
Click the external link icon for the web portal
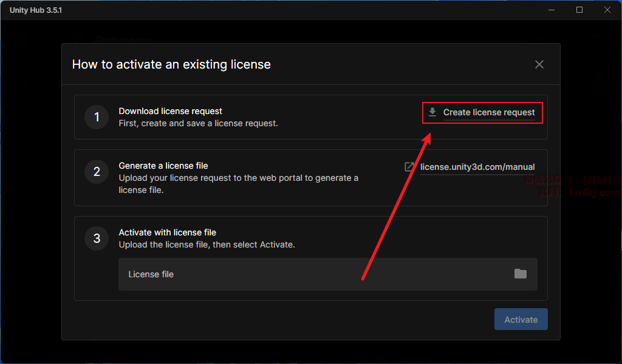point(409,167)
